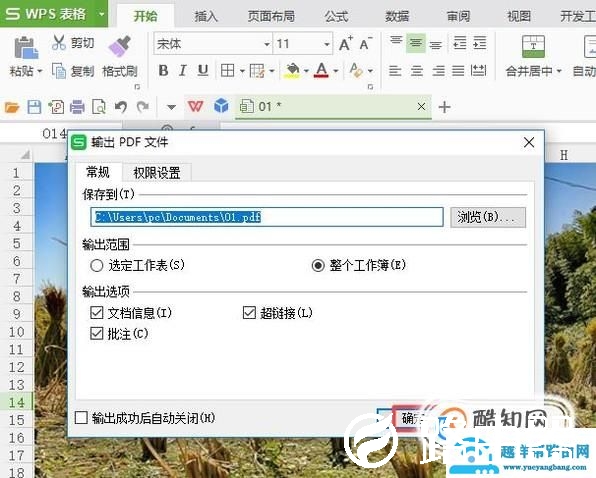Close the 输出 PDF 文件 dialog
596x478 pixels.
tap(529, 142)
